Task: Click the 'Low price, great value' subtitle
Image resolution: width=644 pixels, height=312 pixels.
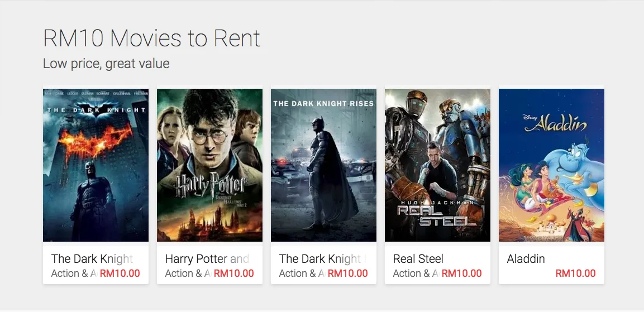Action: 106,64
